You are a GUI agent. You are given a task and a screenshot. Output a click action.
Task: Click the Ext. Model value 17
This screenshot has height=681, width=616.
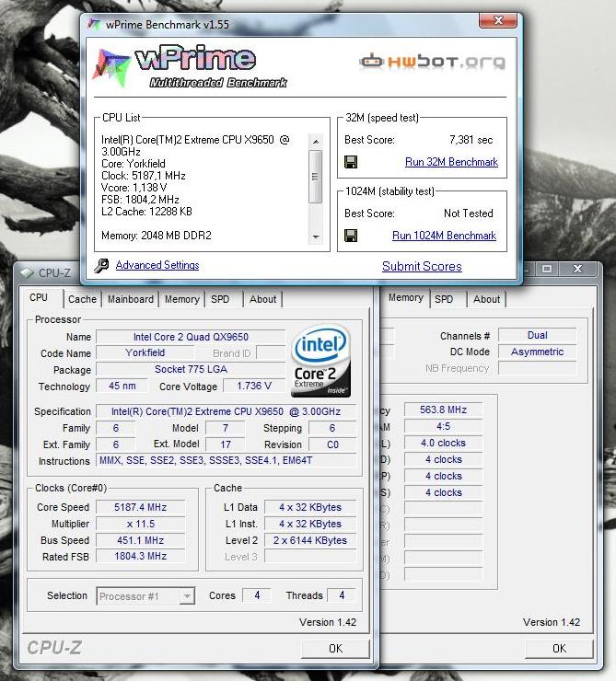(x=226, y=444)
